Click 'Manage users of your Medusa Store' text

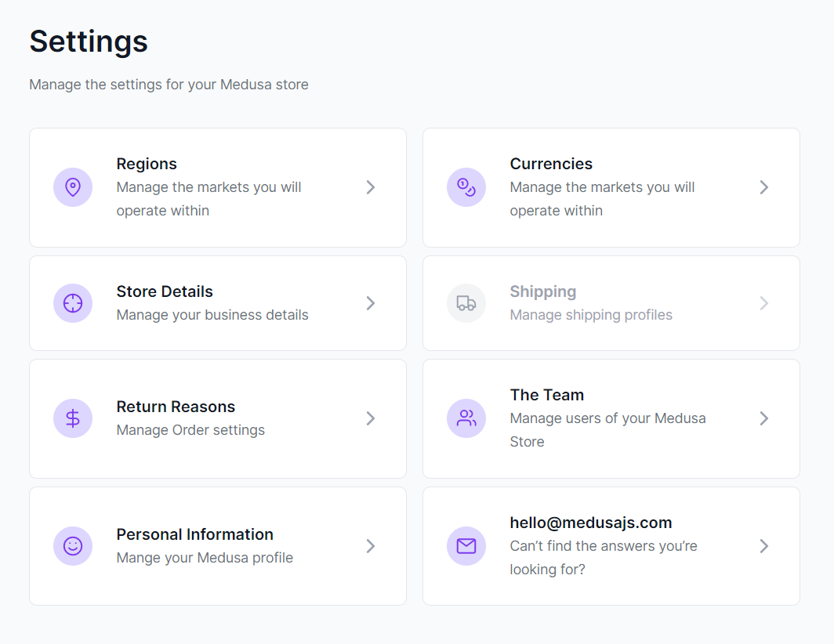[x=608, y=430]
